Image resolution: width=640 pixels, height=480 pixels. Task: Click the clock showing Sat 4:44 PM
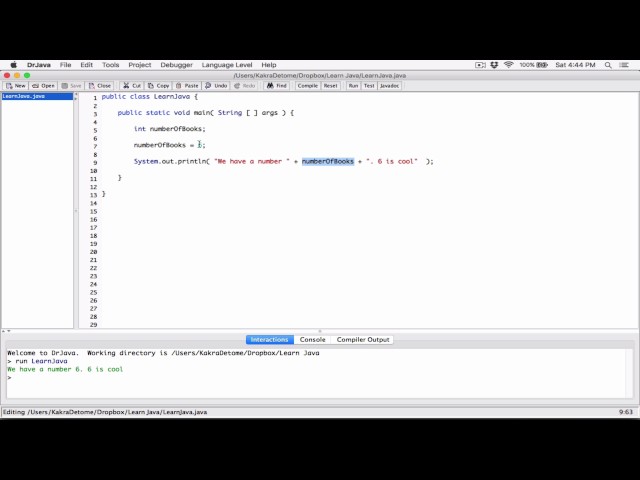pyautogui.click(x=575, y=65)
